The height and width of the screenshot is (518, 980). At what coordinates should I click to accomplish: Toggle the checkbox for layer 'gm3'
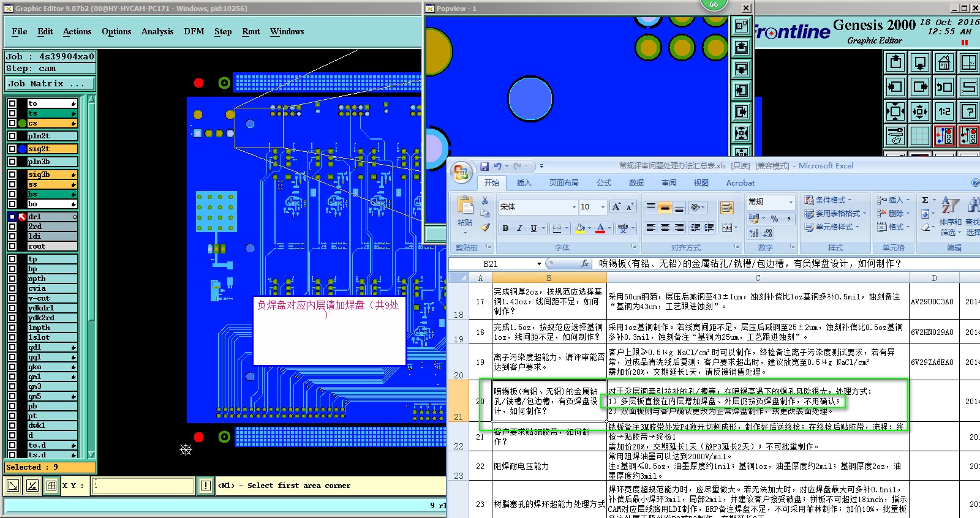[x=12, y=386]
